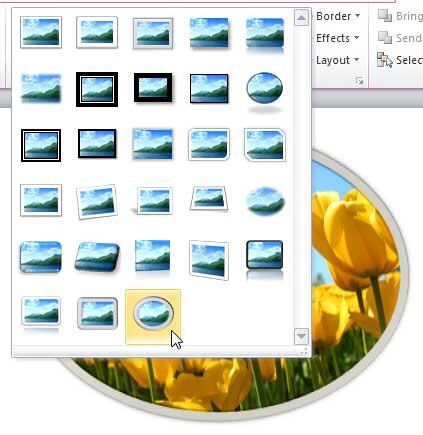Open the Format Picture dialog launcher
Screen dimensions: 423x435
359,81
